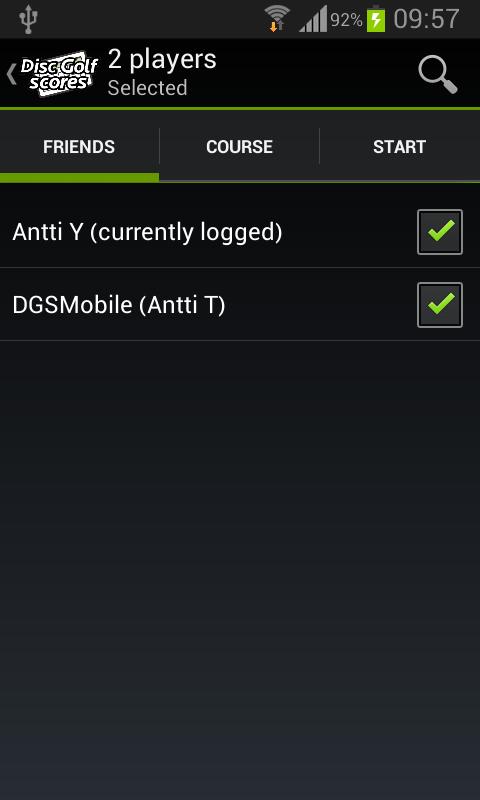Tap the USB connection status icon
Viewport: 480px width, 800px height.
[28, 19]
